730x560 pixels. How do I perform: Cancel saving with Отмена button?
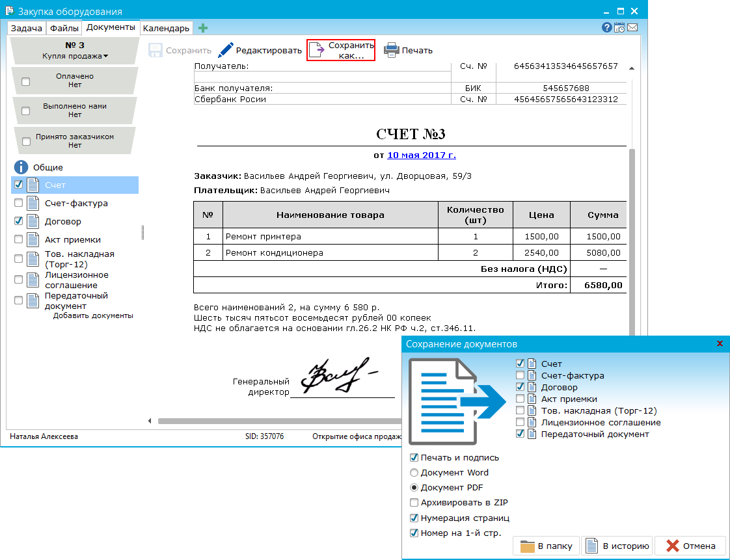[x=690, y=546]
